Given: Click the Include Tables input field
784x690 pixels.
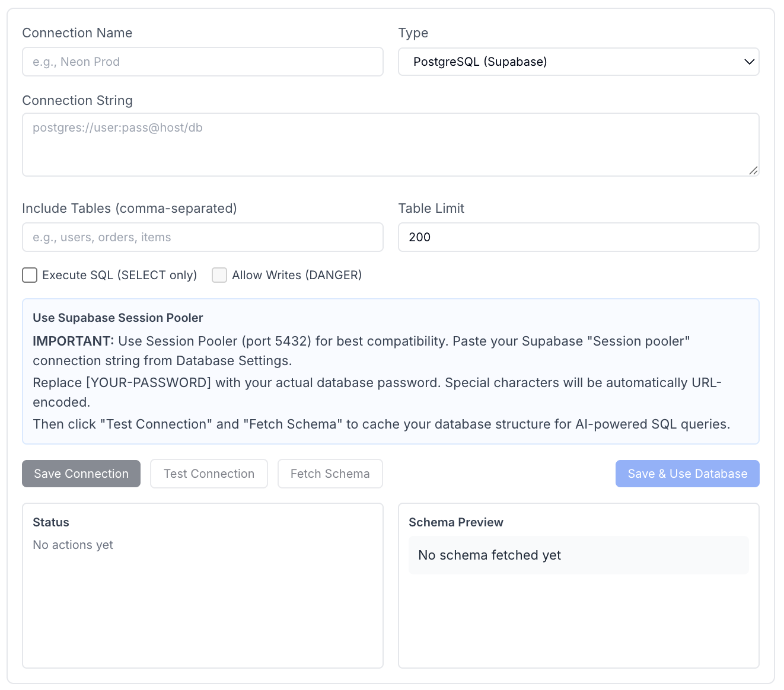Looking at the screenshot, I should pos(202,237).
